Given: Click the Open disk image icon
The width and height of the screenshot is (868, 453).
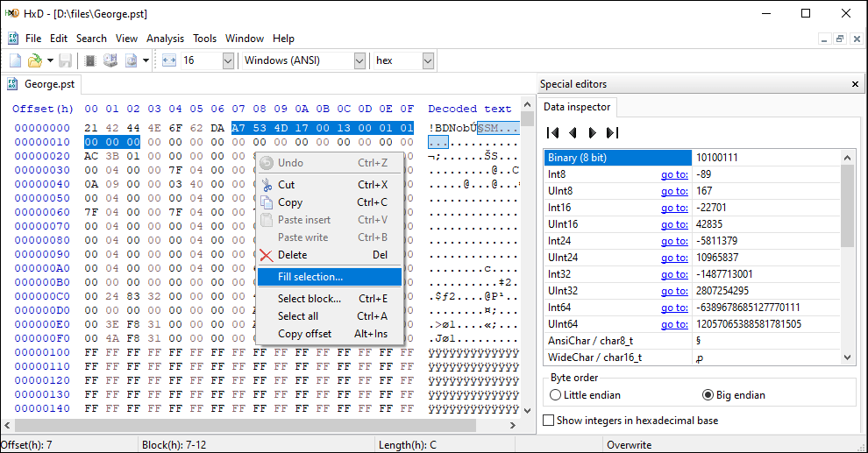Looking at the screenshot, I should [x=132, y=60].
